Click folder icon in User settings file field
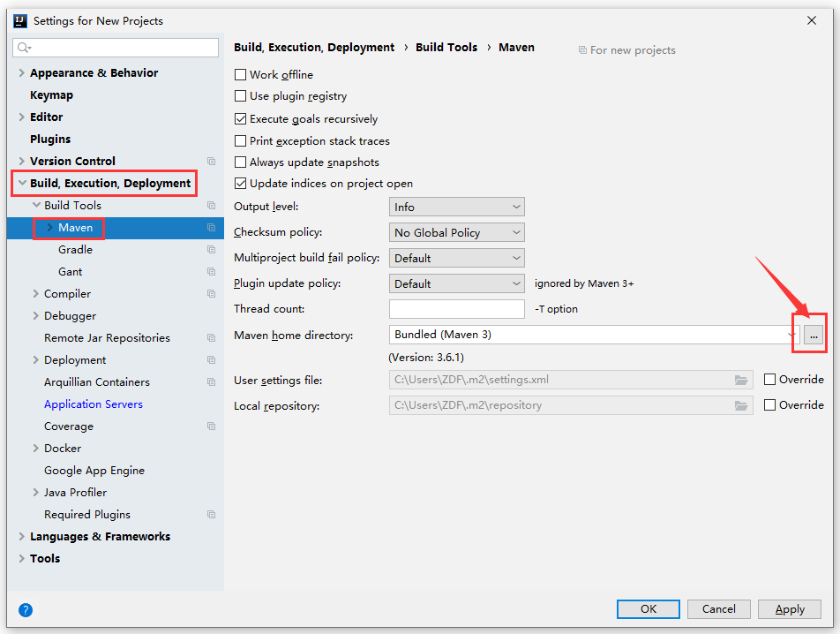Image resolution: width=840 pixels, height=634 pixels. pos(741,380)
